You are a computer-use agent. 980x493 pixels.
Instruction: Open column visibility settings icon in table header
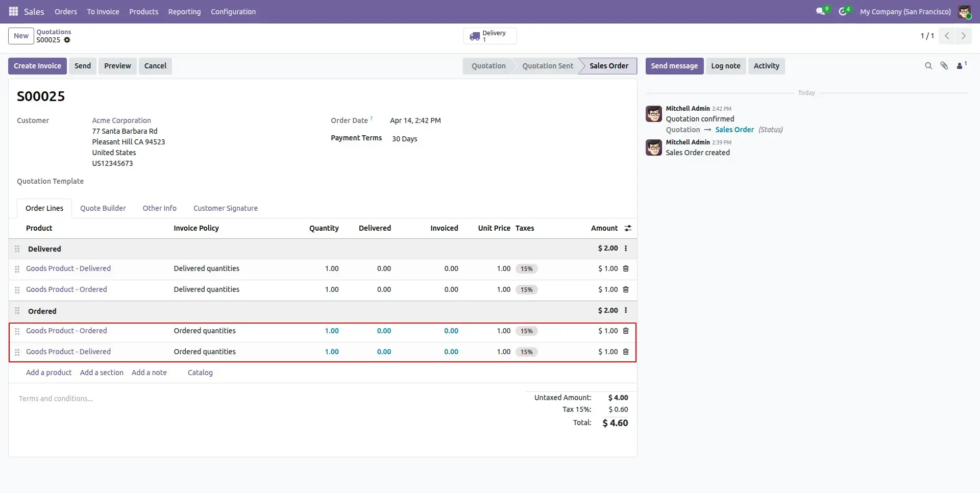pos(628,228)
